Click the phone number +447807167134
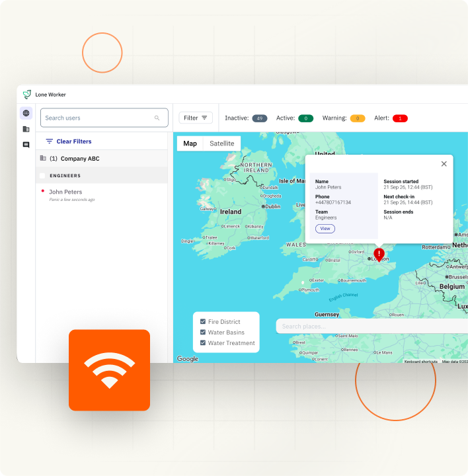 click(333, 202)
